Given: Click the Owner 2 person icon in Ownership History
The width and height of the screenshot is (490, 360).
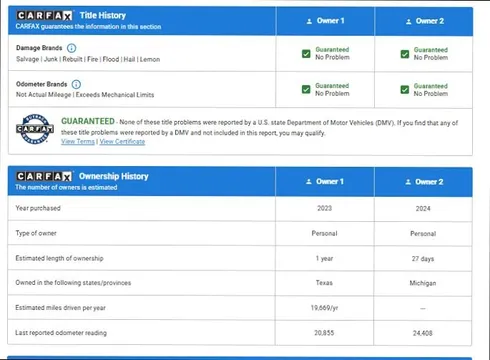Looking at the screenshot, I should pyautogui.click(x=408, y=182).
